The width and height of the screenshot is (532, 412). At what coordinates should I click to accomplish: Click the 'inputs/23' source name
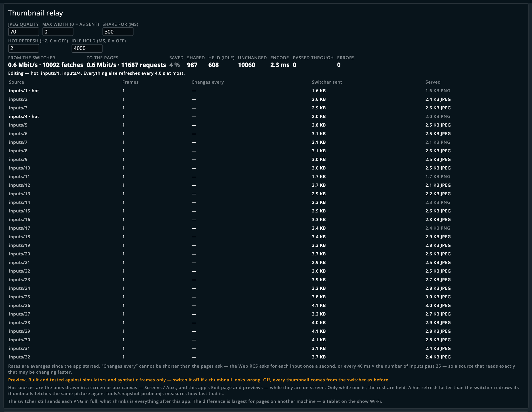coord(19,280)
